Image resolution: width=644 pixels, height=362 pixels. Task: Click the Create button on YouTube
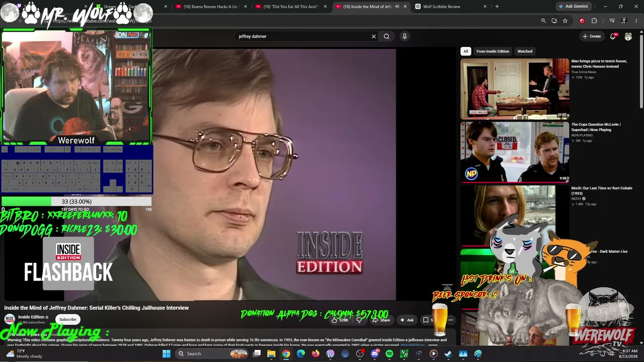592,36
